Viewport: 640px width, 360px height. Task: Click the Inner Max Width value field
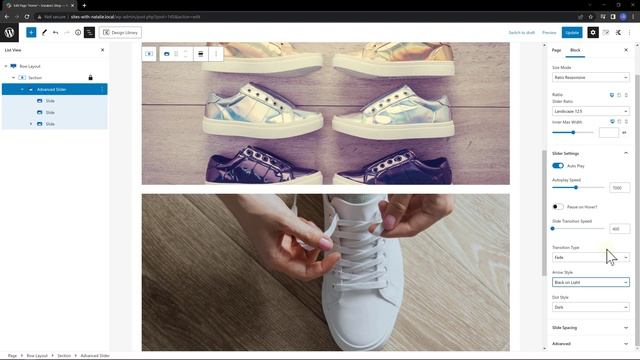(x=609, y=132)
